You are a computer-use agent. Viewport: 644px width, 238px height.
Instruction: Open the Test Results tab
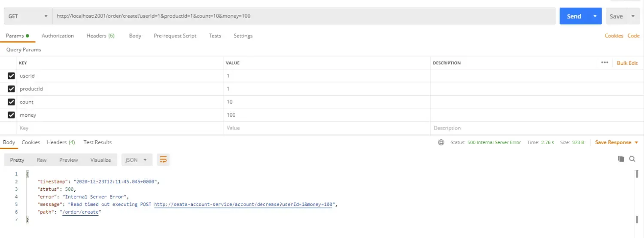(97, 142)
